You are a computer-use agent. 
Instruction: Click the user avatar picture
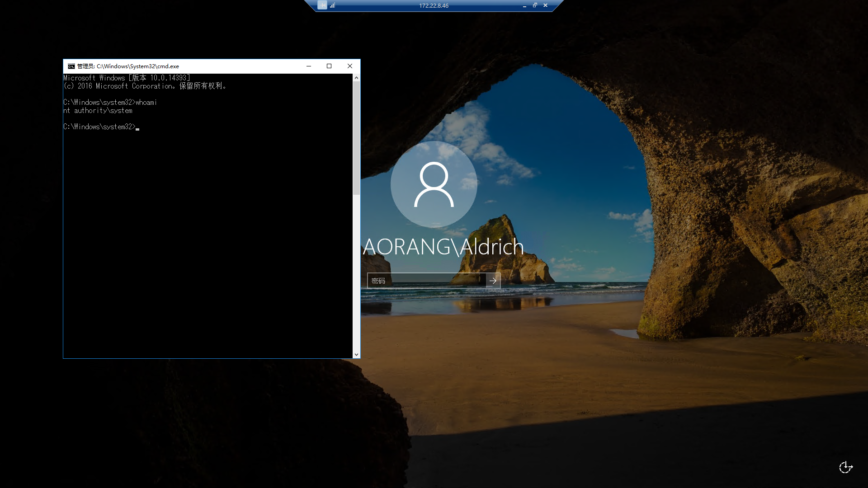pos(434,184)
